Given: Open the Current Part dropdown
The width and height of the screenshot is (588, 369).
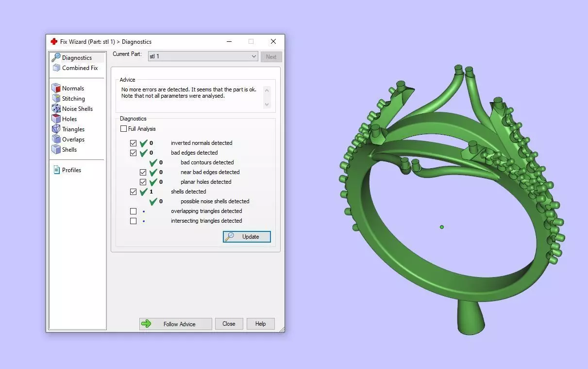Looking at the screenshot, I should pos(203,56).
